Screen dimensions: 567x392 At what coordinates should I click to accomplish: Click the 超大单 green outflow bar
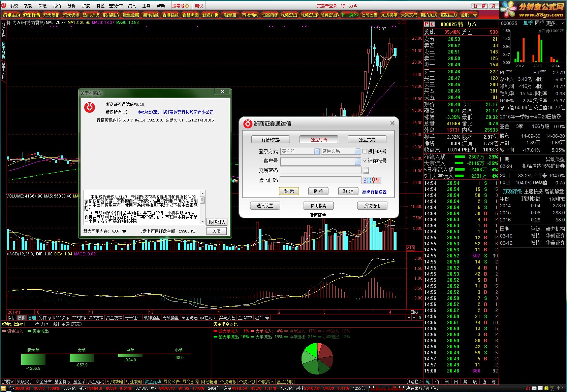33,359
